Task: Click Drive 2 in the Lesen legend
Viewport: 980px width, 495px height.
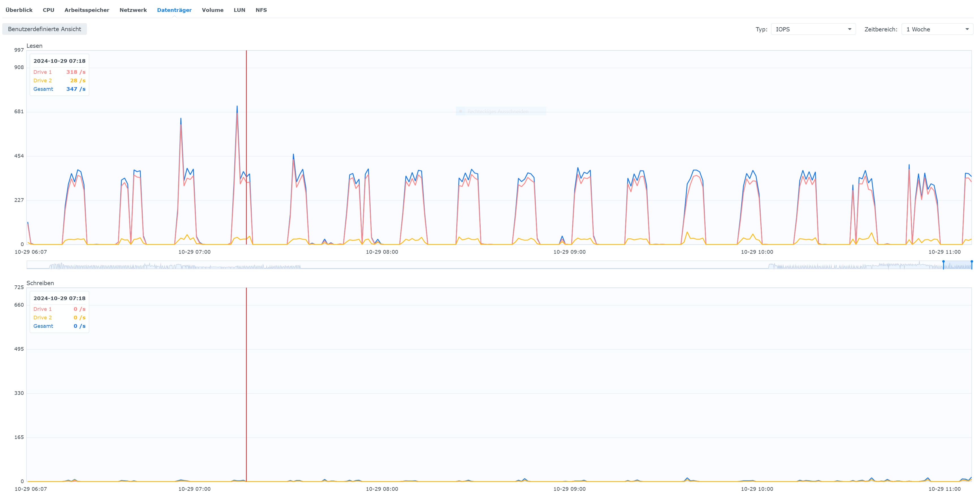Action: [42, 81]
